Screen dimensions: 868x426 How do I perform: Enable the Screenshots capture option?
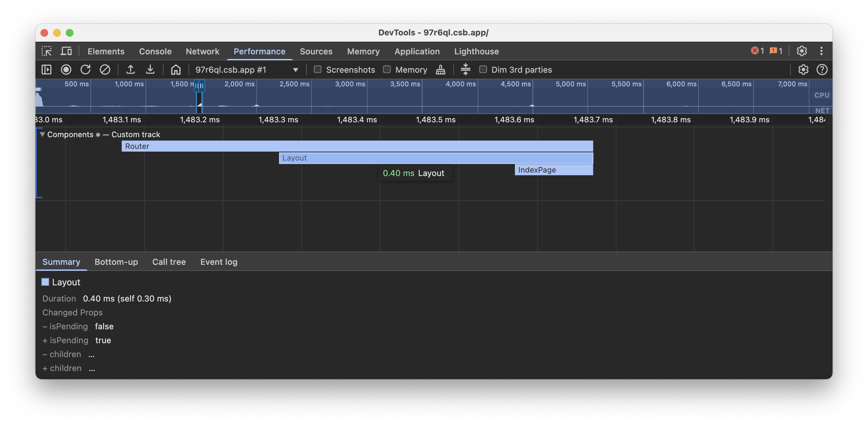pos(317,70)
